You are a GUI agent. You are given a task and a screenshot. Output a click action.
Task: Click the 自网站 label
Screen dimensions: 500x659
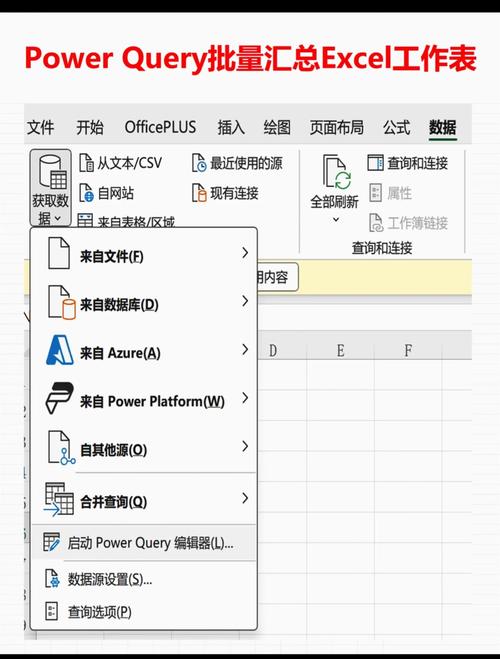click(116, 193)
